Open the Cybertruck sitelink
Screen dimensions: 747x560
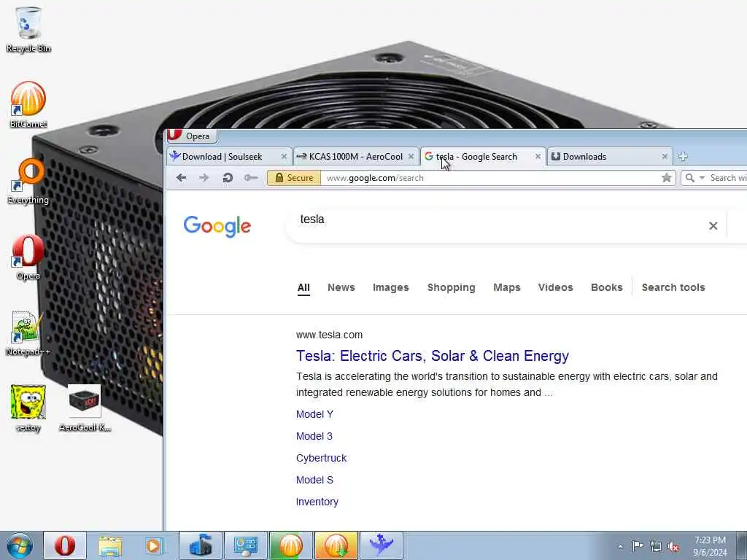point(321,458)
